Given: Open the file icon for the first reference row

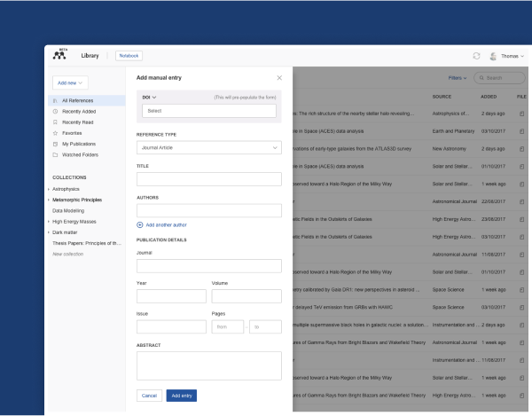Looking at the screenshot, I should 521,113.
